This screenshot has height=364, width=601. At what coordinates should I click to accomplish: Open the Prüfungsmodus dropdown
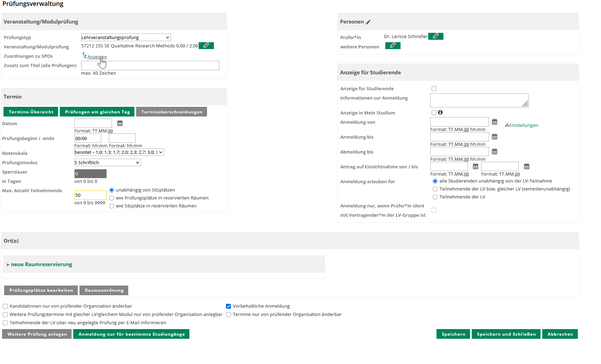pos(107,163)
